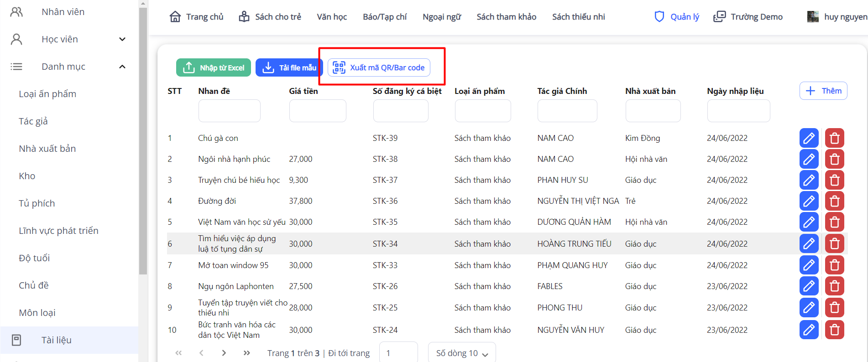Click the Xuất mã QR/Bar code button

[x=379, y=67]
